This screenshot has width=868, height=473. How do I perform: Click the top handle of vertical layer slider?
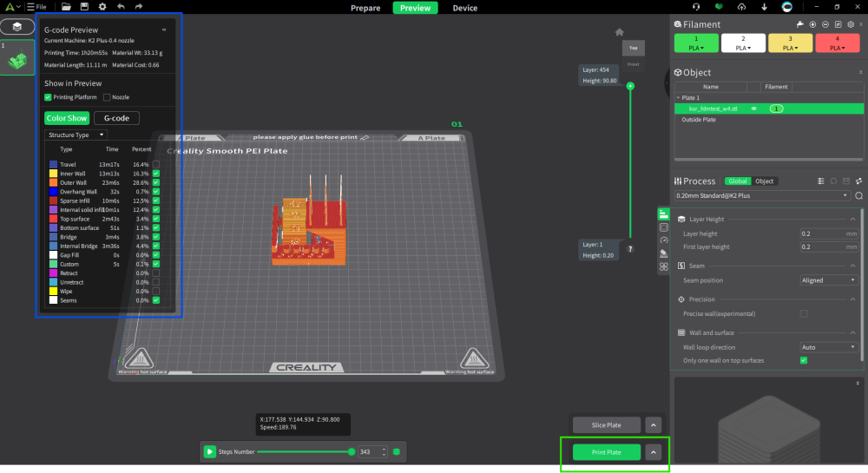[x=630, y=86]
